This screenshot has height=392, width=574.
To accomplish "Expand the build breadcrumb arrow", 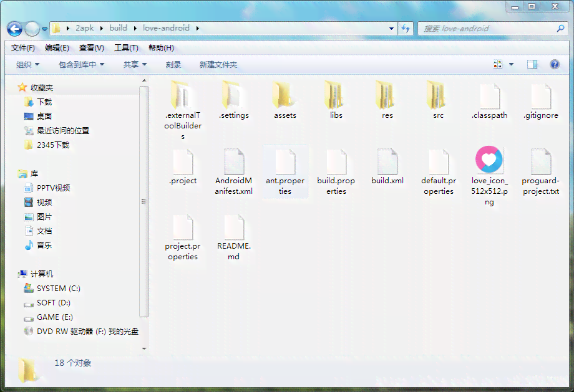I will coord(135,28).
